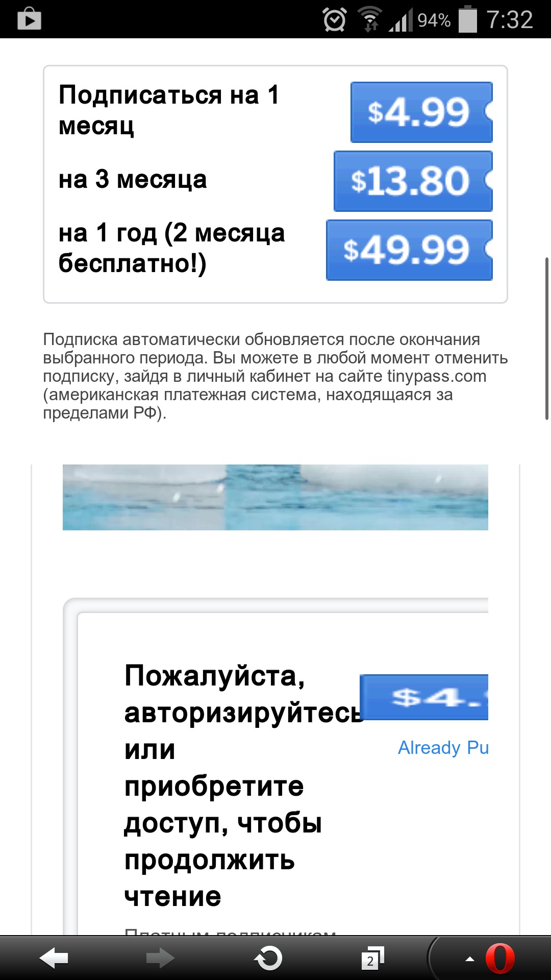Buy the $49.99 yearly subscription
551x980 pixels.
coord(409,250)
